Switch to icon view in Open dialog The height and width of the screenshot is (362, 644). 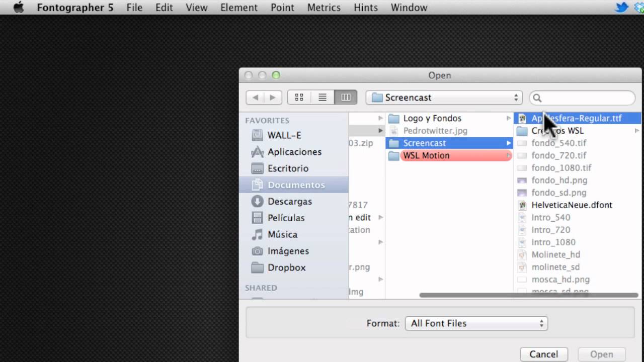[299, 98]
